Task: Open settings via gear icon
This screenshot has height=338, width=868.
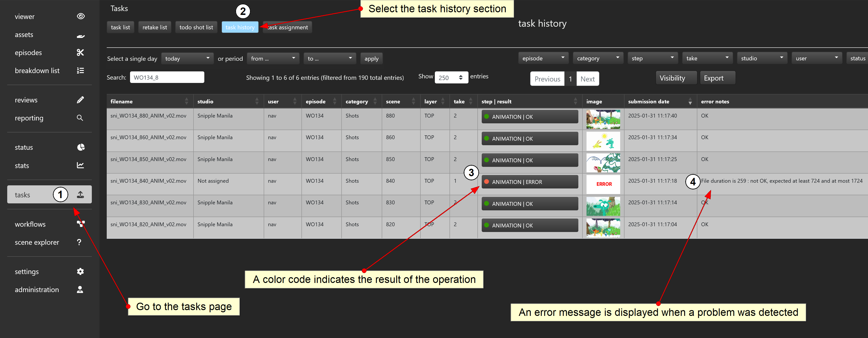Action: [80, 271]
